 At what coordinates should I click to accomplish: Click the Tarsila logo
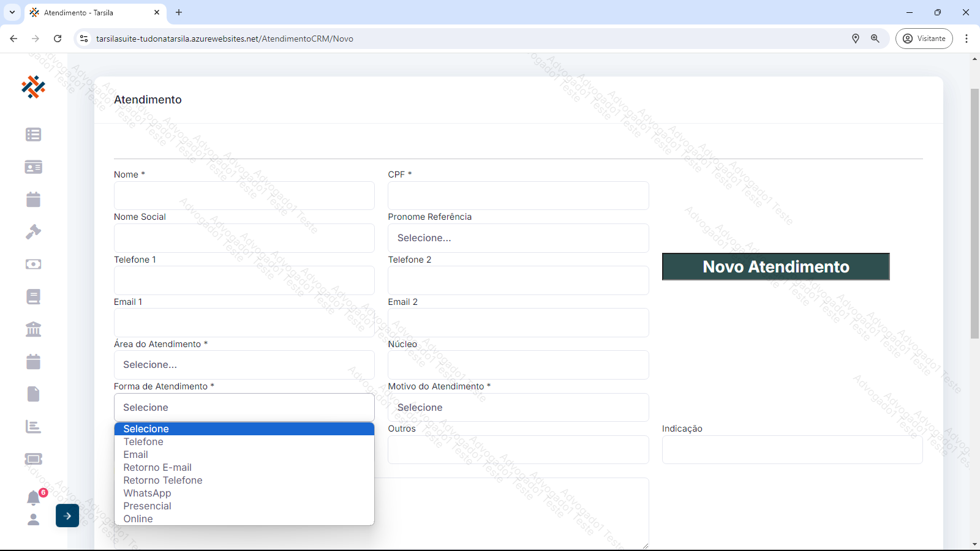coord(33,87)
